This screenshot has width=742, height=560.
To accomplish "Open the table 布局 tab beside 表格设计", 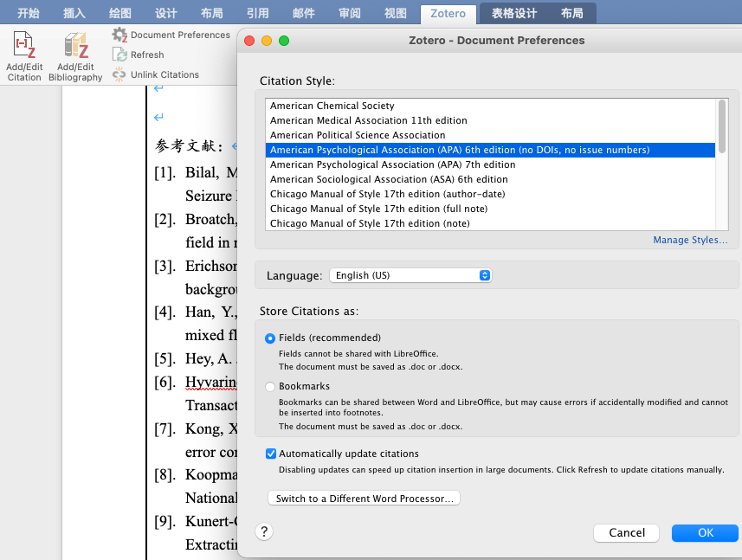I will [x=571, y=13].
